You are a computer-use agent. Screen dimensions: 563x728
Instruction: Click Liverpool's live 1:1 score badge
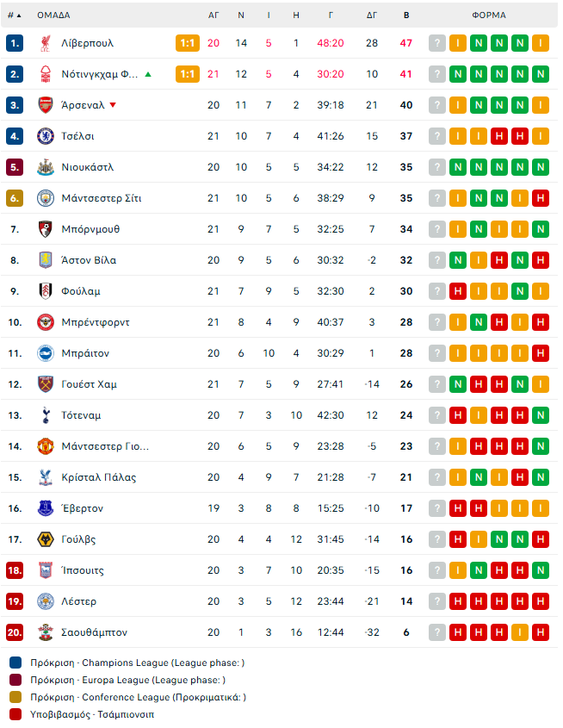pos(188,43)
